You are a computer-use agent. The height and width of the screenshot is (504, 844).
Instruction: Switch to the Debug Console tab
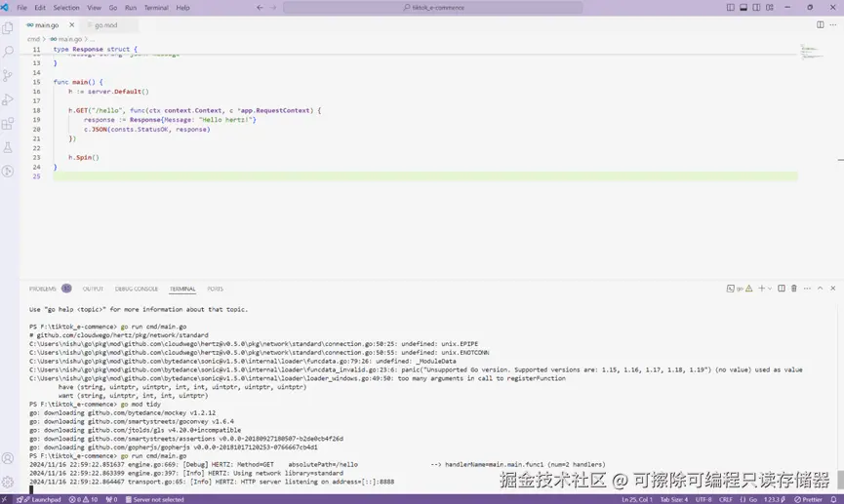click(137, 289)
